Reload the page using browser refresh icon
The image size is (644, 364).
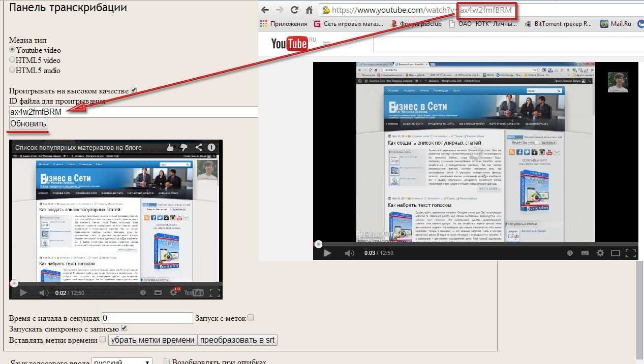[294, 10]
